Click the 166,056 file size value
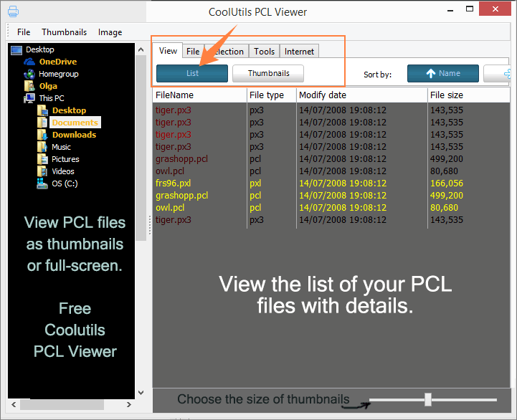This screenshot has height=420, width=517. click(447, 183)
